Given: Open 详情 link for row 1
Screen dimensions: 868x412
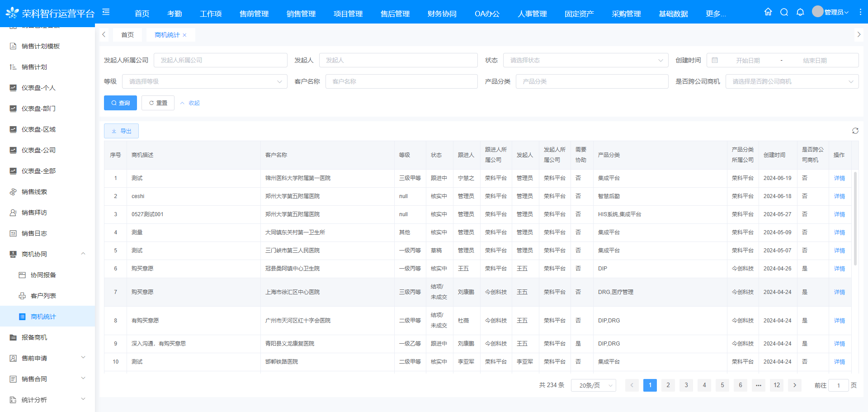Looking at the screenshot, I should pyautogui.click(x=839, y=178).
